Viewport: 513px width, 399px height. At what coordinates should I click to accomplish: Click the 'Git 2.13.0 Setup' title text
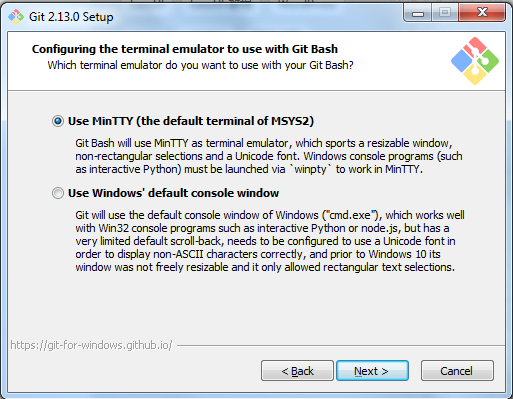[x=71, y=17]
